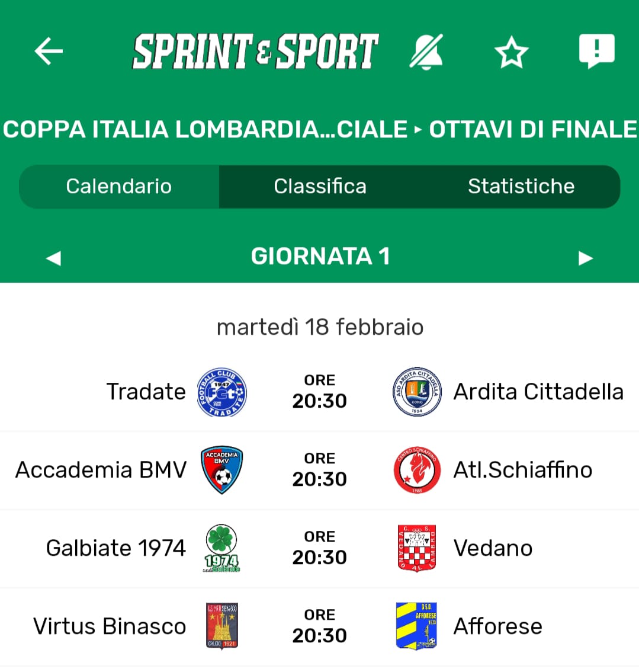The width and height of the screenshot is (639, 672).
Task: Toggle the muted notification bell
Action: pos(426,52)
